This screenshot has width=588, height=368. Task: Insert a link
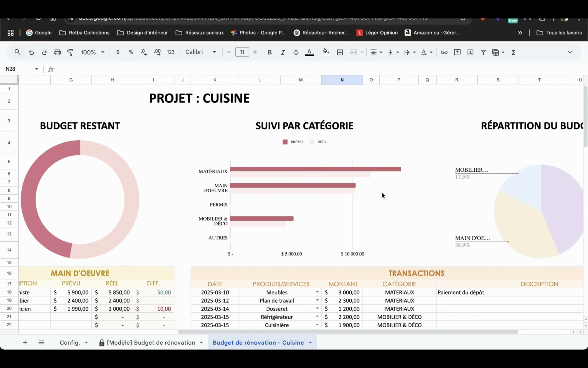(444, 52)
